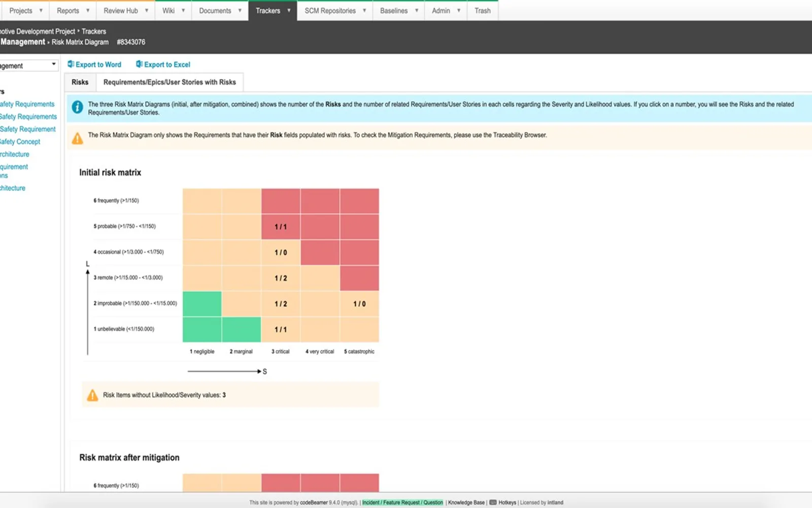
Task: Open the Safety Concept sidebar link
Action: click(x=20, y=142)
